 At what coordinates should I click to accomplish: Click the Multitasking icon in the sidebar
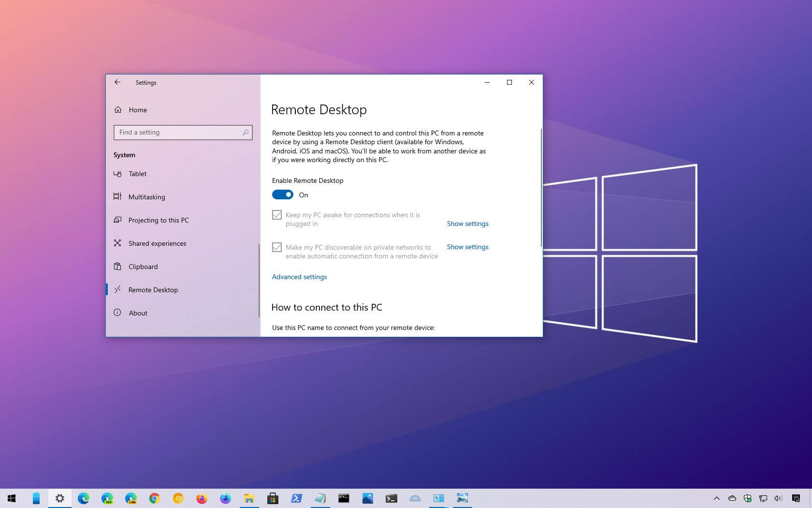(117, 197)
